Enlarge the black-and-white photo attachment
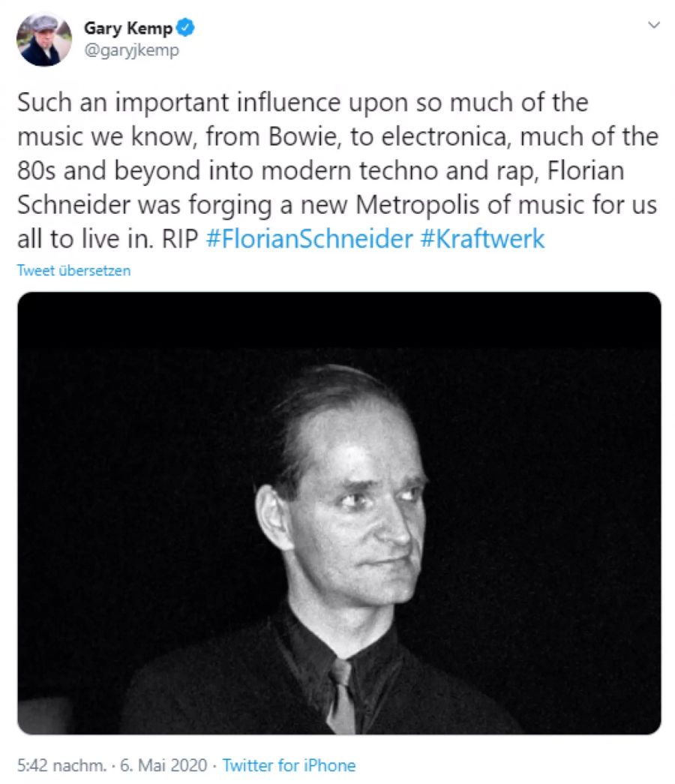675x784 pixels. click(339, 512)
